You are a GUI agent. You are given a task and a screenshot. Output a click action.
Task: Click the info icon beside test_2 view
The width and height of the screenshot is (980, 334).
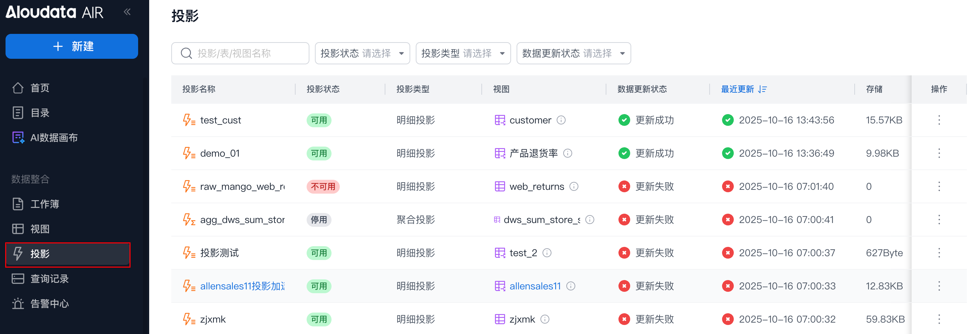click(547, 253)
